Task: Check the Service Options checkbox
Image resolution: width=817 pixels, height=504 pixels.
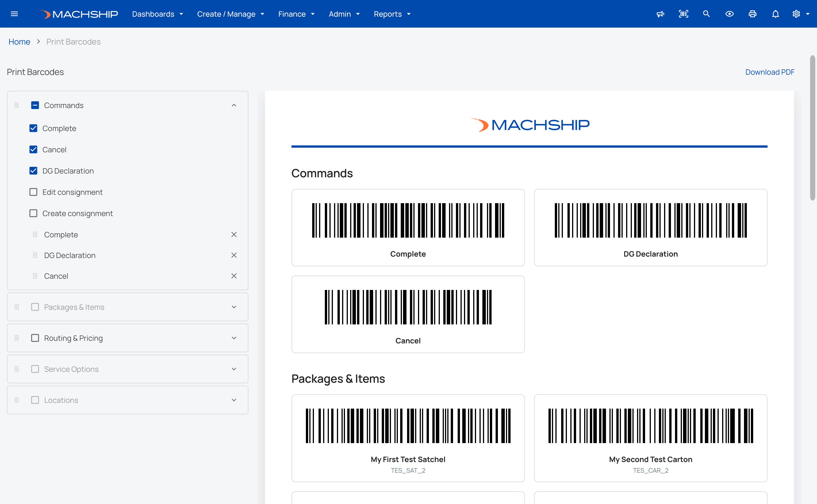Action: pyautogui.click(x=35, y=369)
